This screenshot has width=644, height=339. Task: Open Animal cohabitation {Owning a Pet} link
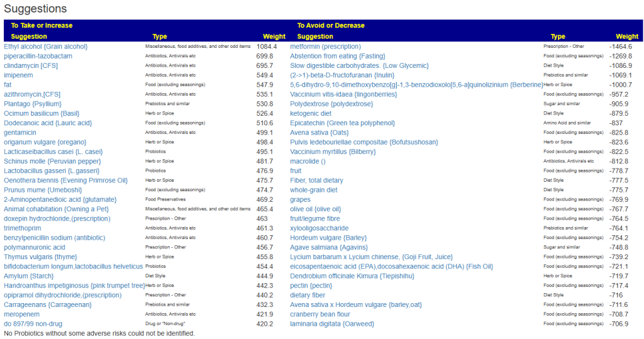click(x=56, y=209)
